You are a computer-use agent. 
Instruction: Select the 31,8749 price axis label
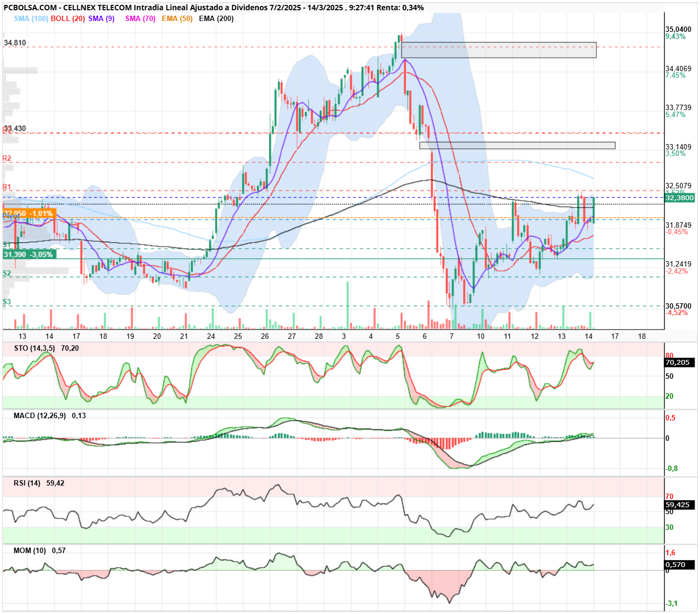[678, 225]
